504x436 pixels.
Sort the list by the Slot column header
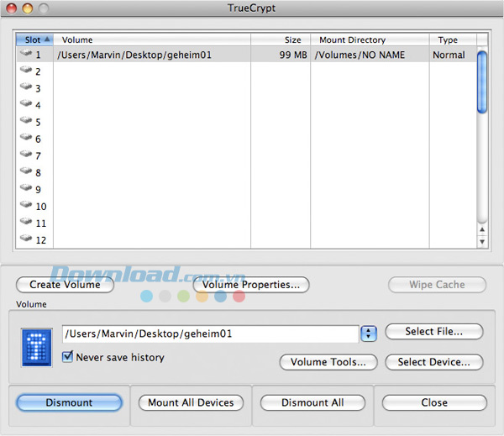coord(34,39)
